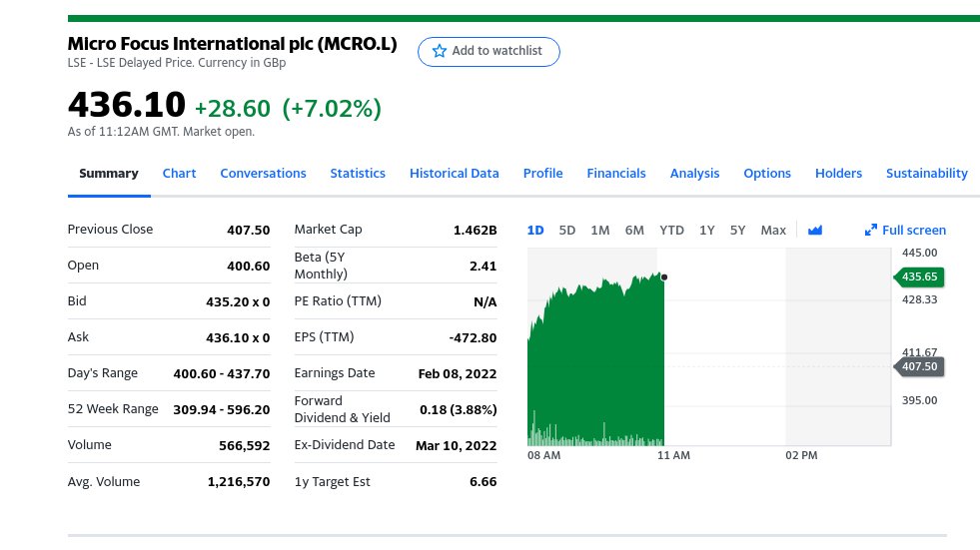Open the Sustainability tab
Viewport: 980px width, 550px height.
point(927,174)
